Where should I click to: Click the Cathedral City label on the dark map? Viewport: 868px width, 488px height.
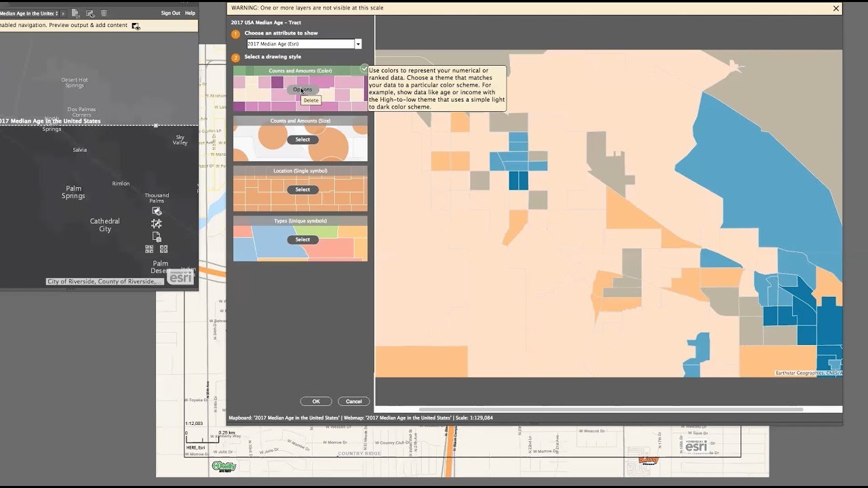point(104,225)
